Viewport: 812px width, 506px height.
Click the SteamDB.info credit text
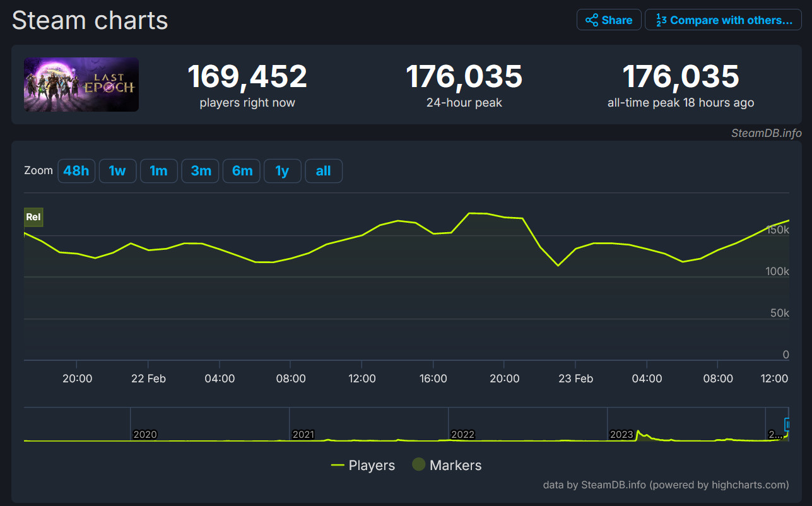(767, 132)
